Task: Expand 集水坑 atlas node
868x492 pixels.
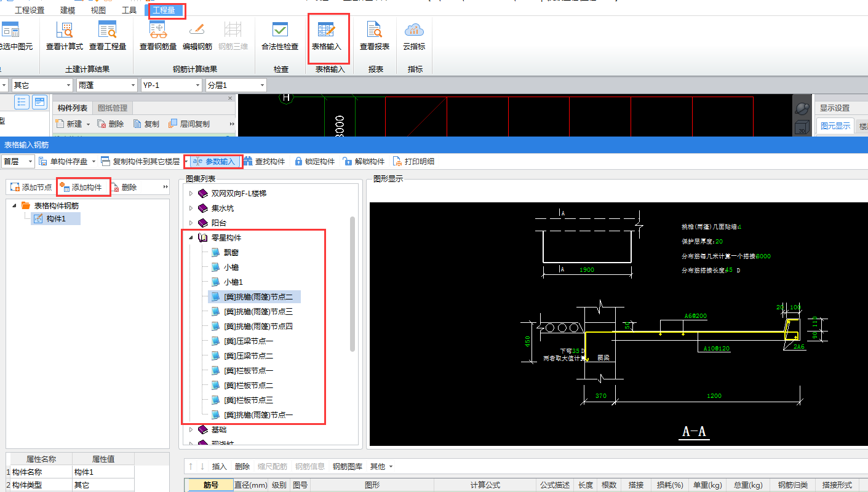Action: click(191, 208)
